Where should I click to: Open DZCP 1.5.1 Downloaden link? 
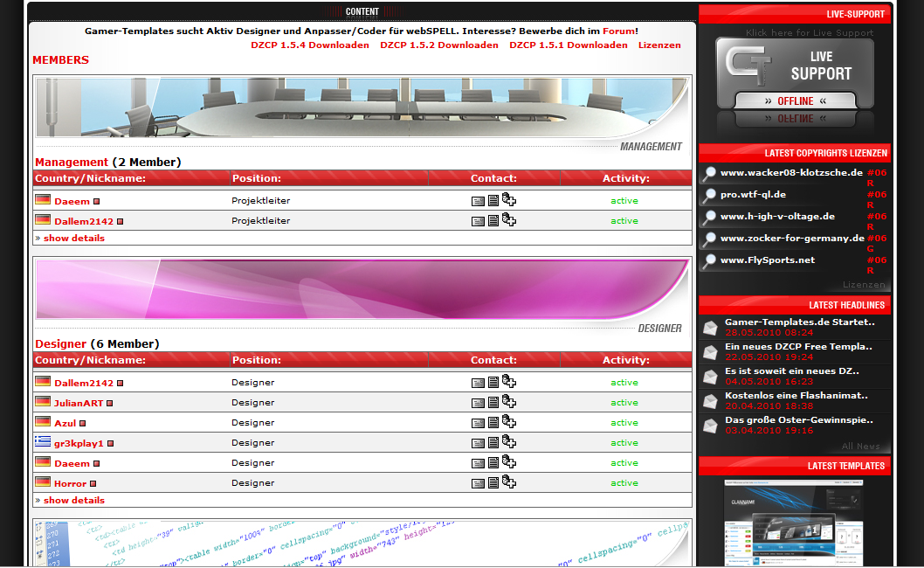(568, 45)
